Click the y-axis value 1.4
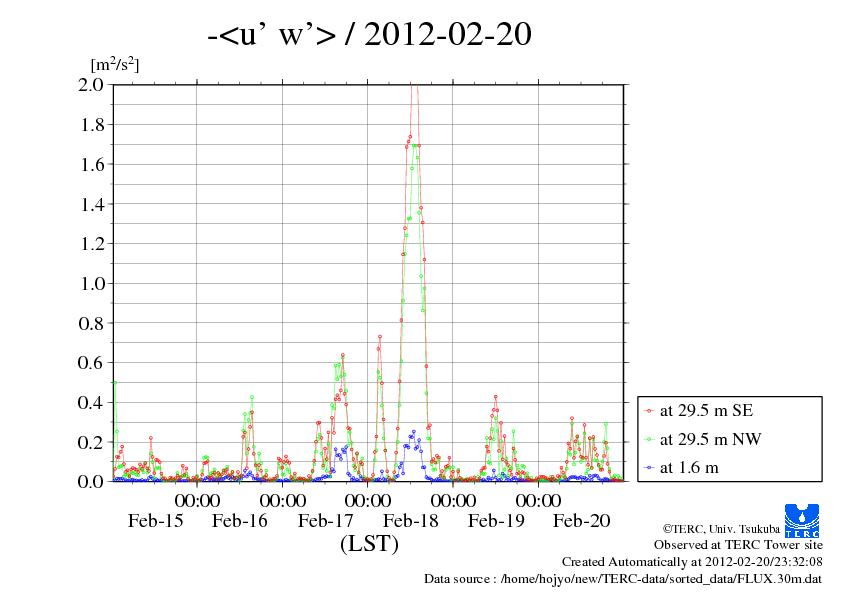 point(91,204)
